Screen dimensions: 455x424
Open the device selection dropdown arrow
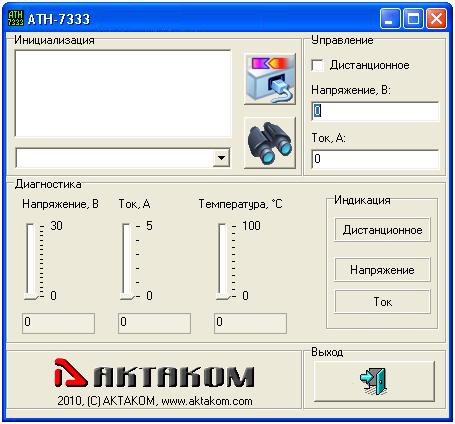221,157
